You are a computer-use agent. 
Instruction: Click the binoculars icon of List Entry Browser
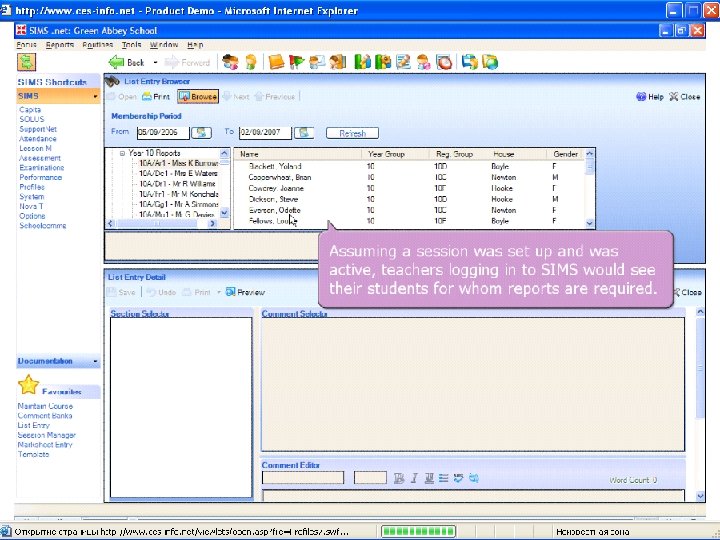click(112, 81)
